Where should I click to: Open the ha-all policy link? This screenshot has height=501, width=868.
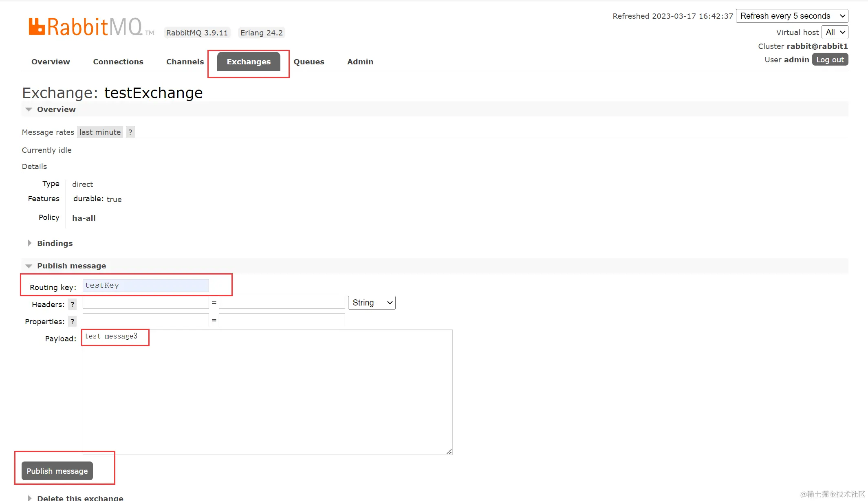coord(84,218)
